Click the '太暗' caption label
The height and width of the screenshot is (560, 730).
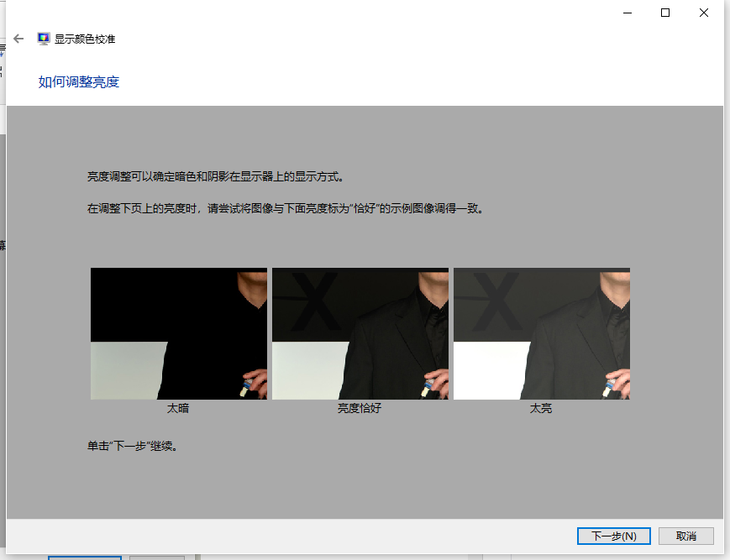coord(178,409)
